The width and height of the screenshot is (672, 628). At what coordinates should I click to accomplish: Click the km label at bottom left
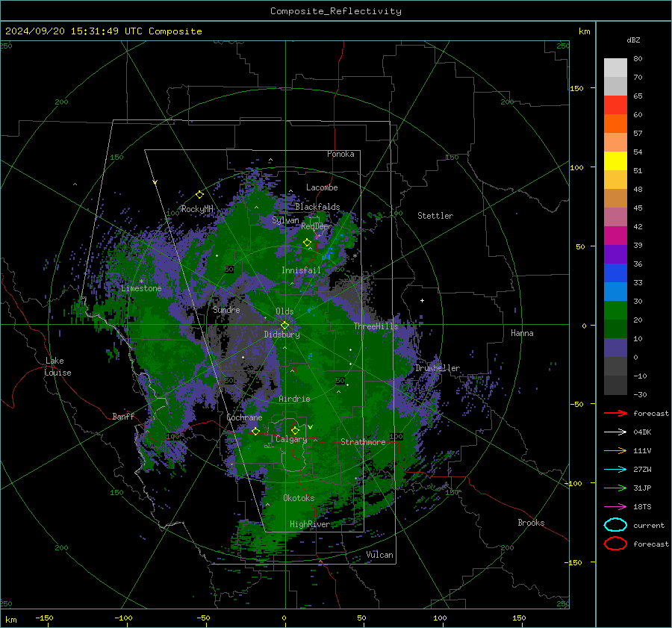point(10,620)
